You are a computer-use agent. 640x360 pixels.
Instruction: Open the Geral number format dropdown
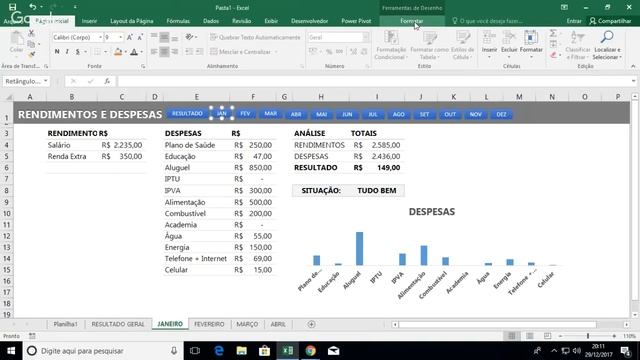[x=365, y=37]
